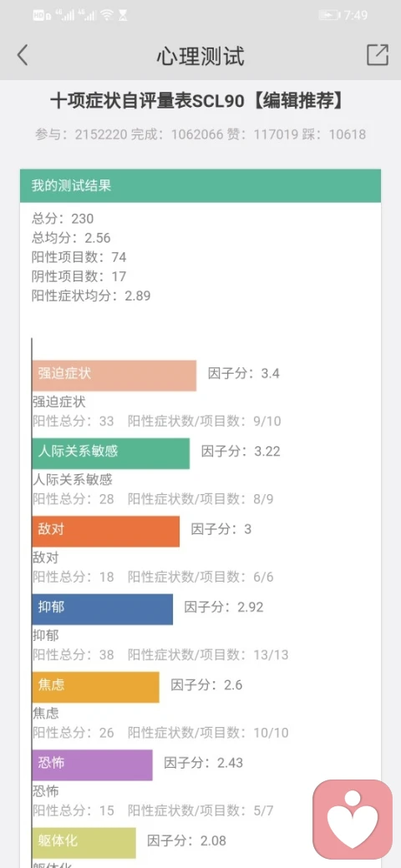
Task: Tap the Wi-Fi status bar icon
Action: tap(107, 15)
